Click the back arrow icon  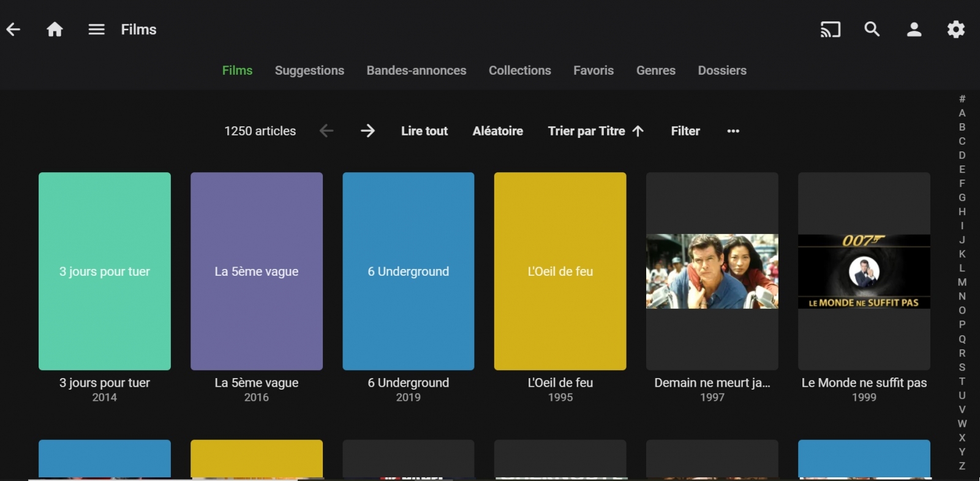[x=13, y=29]
